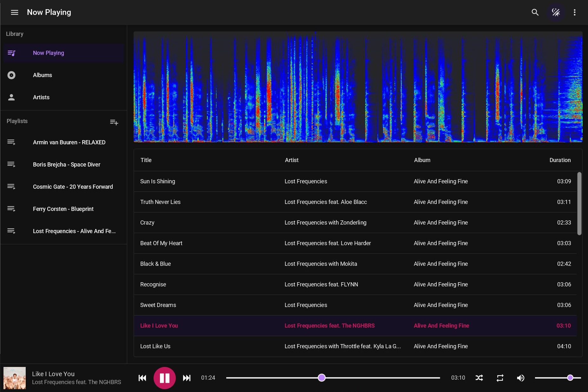Select the track Sweet Dreams
This screenshot has height=392, width=588.
(355, 305)
